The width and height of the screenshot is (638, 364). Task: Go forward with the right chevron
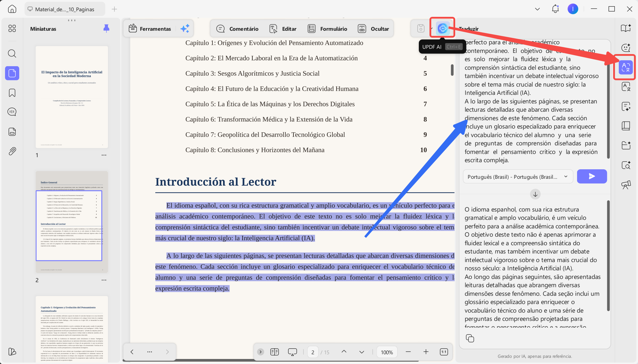click(167, 352)
